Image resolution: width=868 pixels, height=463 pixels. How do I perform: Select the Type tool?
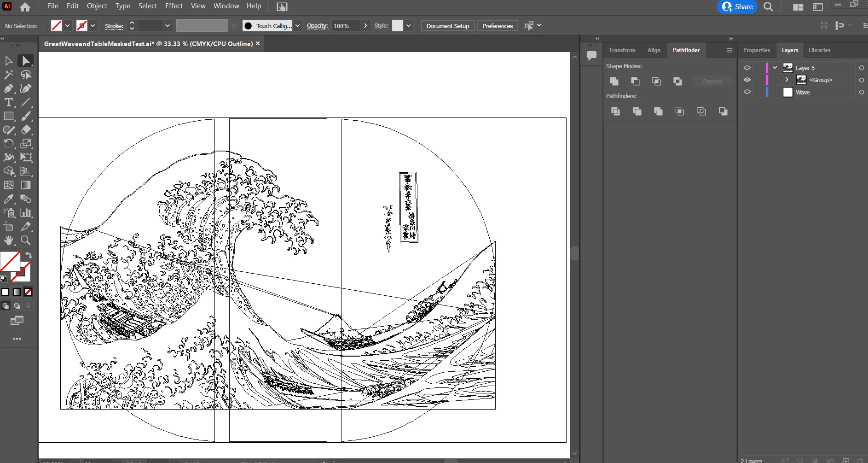click(x=8, y=102)
